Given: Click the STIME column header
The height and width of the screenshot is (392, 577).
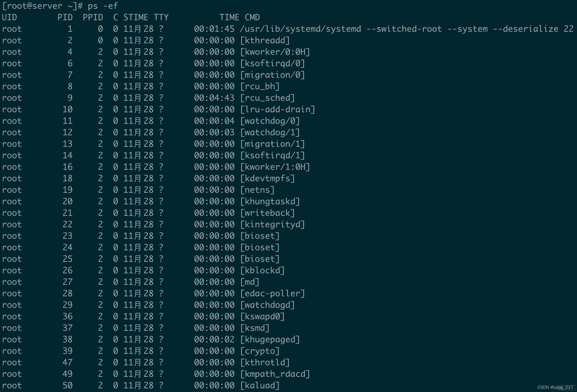Looking at the screenshot, I should [x=136, y=17].
